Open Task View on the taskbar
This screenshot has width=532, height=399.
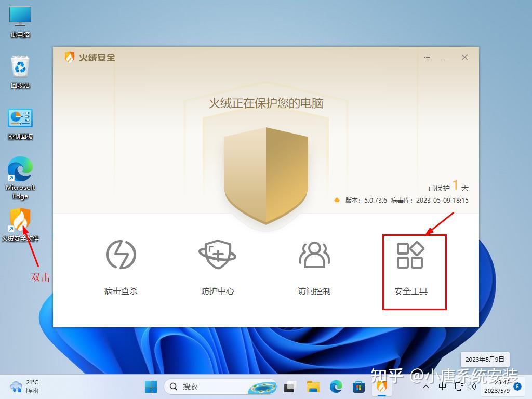289,387
